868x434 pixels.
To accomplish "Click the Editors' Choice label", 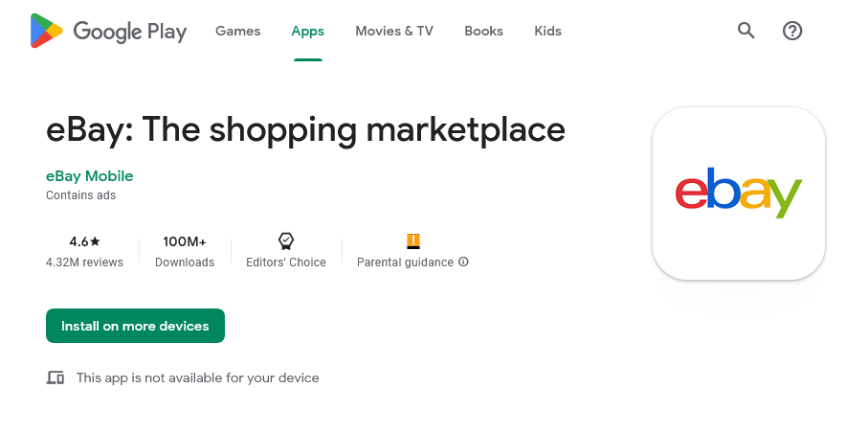I will point(286,263).
